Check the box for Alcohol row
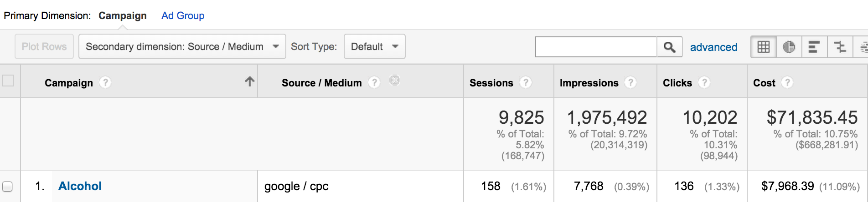Image resolution: width=868 pixels, height=202 pixels. tap(7, 187)
